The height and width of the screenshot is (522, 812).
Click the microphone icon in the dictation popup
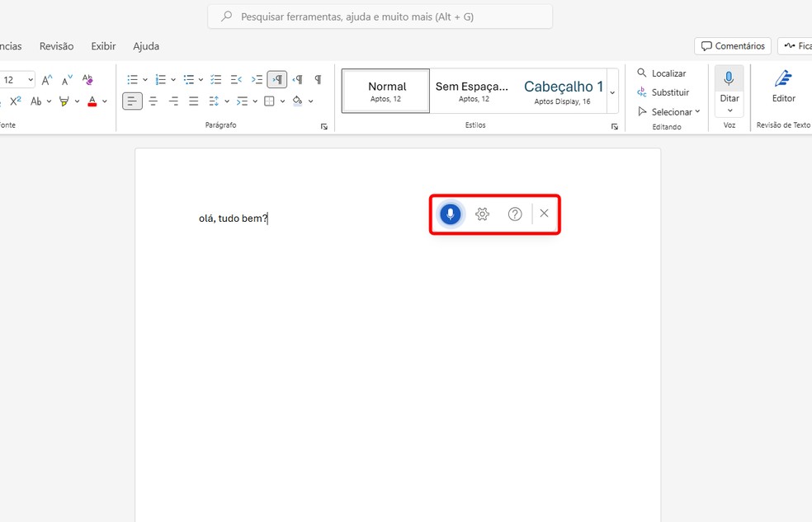450,214
